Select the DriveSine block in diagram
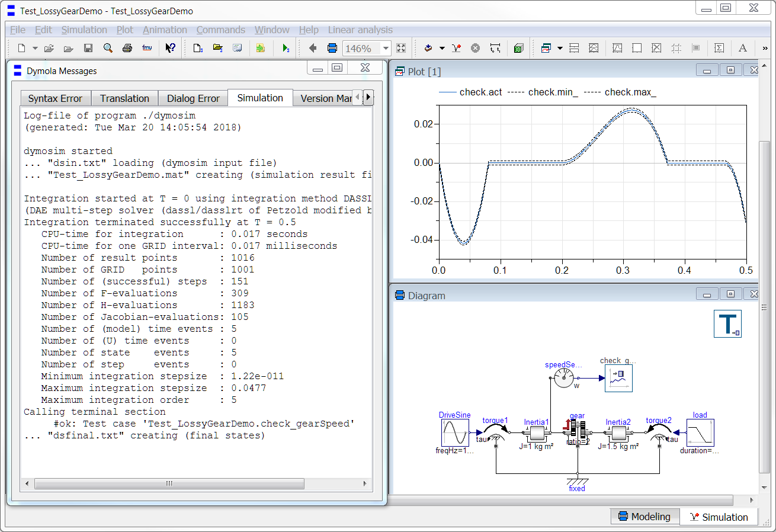The image size is (776, 532). point(454,433)
